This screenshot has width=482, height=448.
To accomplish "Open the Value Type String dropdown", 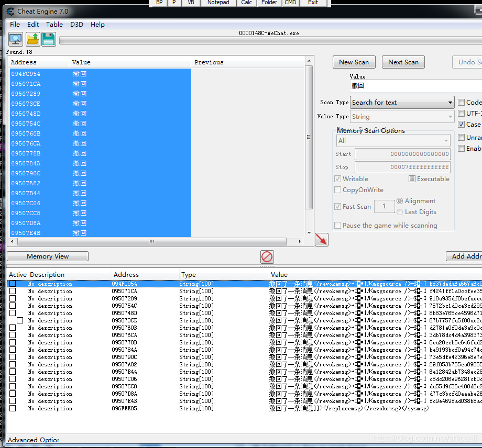I will tap(402, 117).
